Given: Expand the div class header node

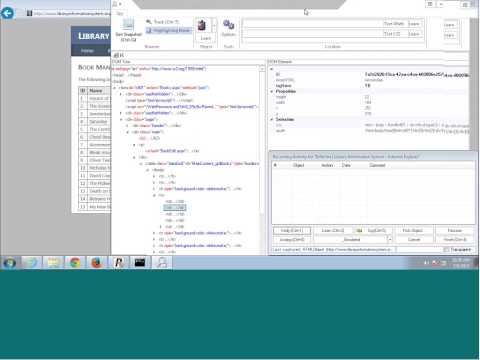Looking at the screenshot, I should click(x=127, y=126).
